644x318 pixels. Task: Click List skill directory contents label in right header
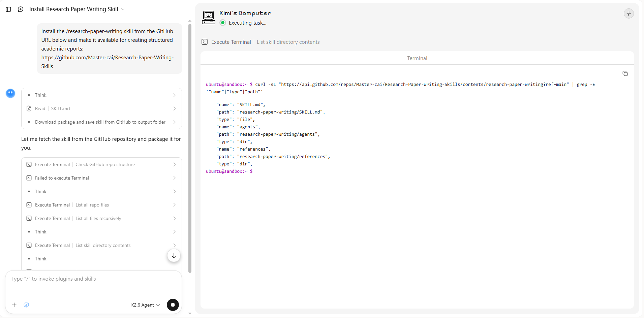(x=288, y=42)
